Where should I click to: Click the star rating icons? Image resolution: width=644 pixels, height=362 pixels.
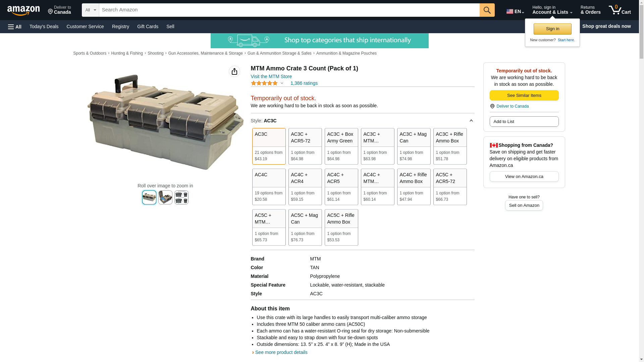(x=264, y=83)
